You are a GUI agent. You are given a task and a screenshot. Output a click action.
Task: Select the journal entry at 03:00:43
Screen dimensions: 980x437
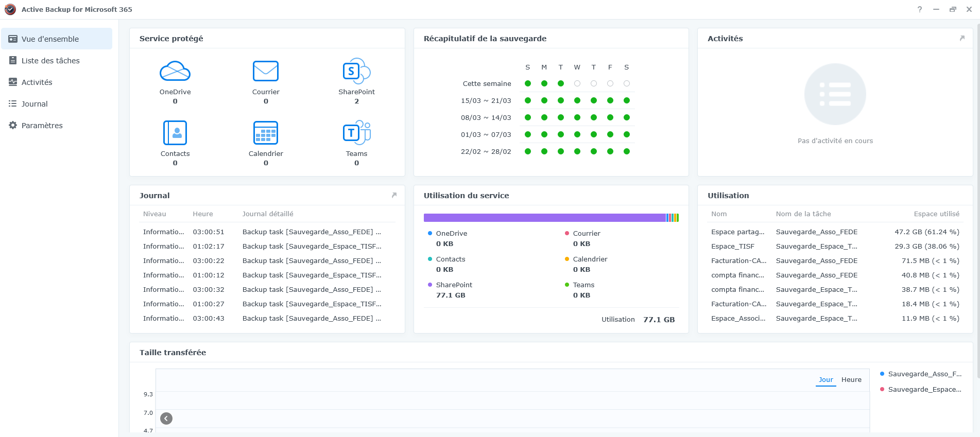[267, 319]
